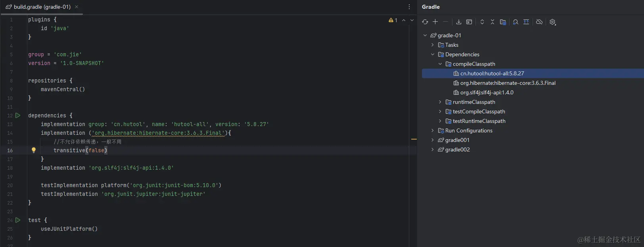
Task: Toggle Gradle offline mode cloud icon
Action: tap(539, 22)
